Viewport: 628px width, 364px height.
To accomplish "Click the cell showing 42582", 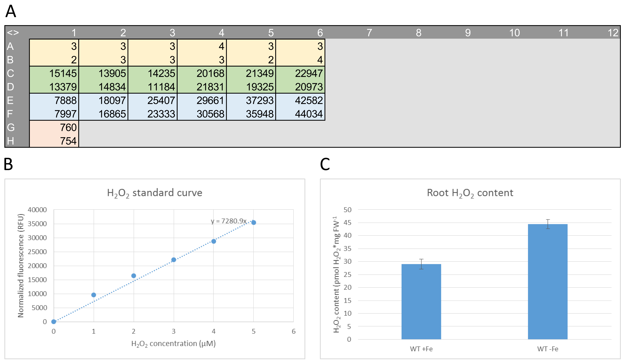I will pyautogui.click(x=300, y=100).
